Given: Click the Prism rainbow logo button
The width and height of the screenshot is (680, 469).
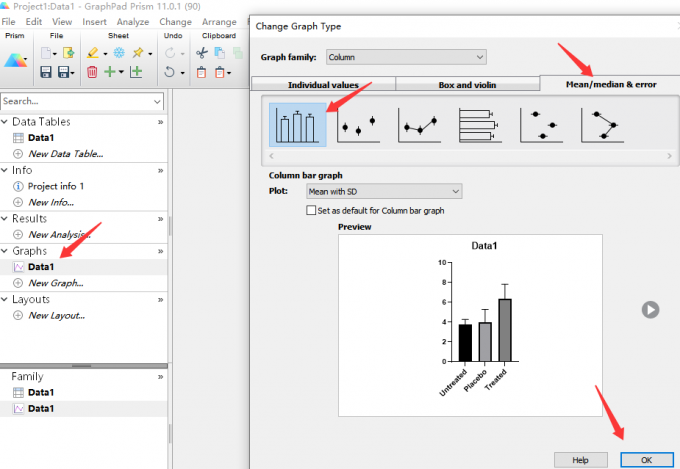Looking at the screenshot, I should click(x=15, y=60).
